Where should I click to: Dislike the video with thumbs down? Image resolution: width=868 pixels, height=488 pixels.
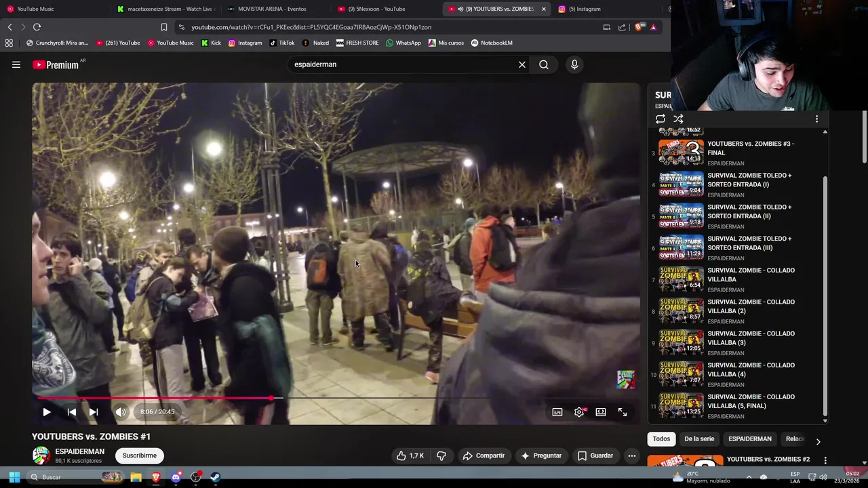tap(441, 455)
